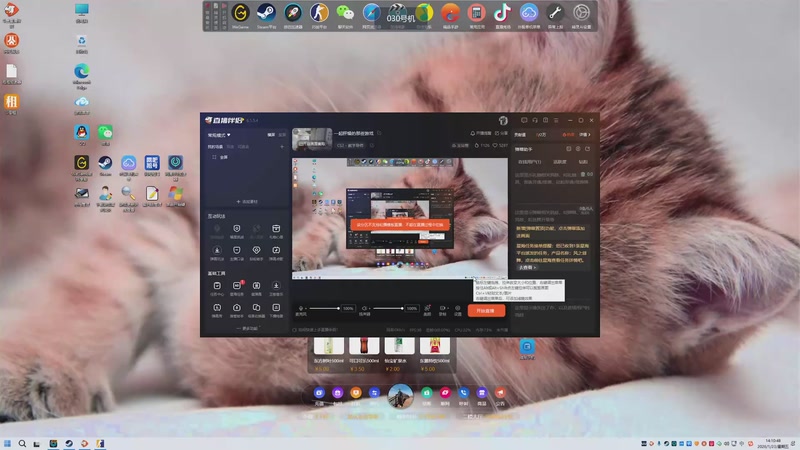800x450 pixels.
Task: Open the taskbar search magnifier
Action: [x=22, y=443]
